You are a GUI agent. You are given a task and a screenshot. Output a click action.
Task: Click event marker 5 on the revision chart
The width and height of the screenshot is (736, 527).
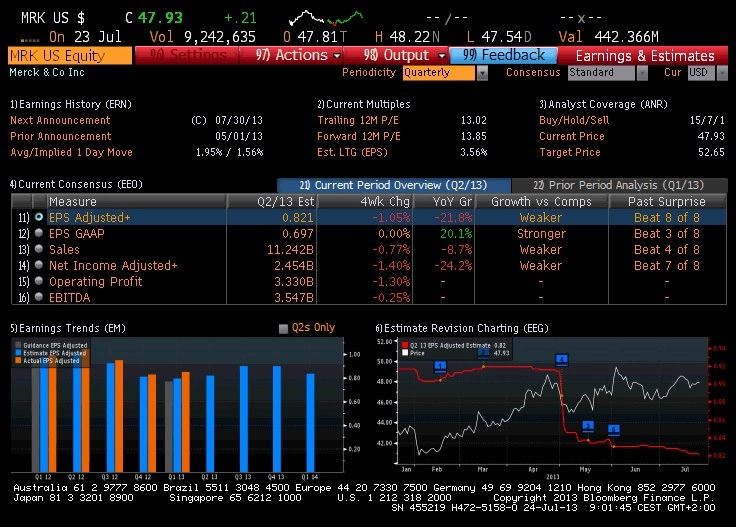[x=613, y=429]
